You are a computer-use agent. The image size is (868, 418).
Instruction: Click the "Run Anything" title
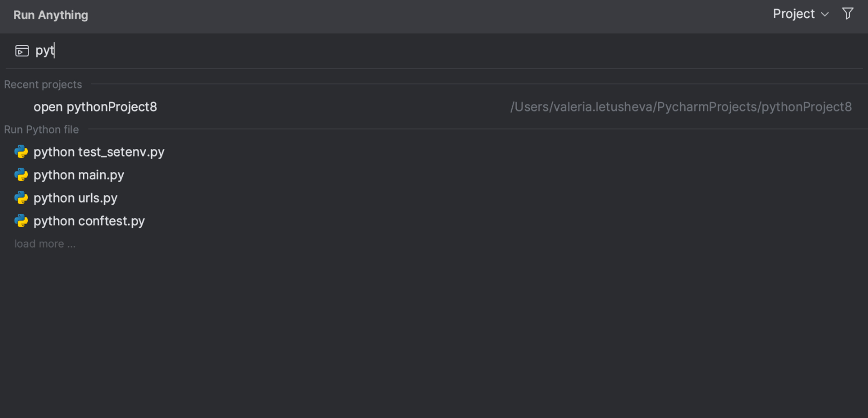click(x=51, y=15)
